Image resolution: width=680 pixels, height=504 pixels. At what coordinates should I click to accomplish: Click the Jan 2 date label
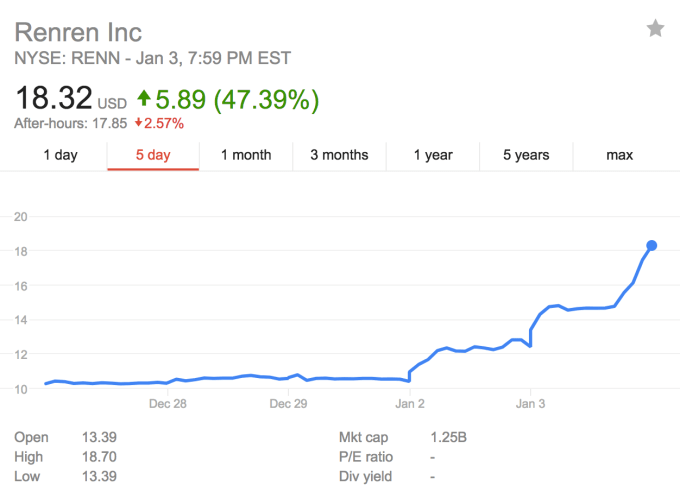[410, 404]
